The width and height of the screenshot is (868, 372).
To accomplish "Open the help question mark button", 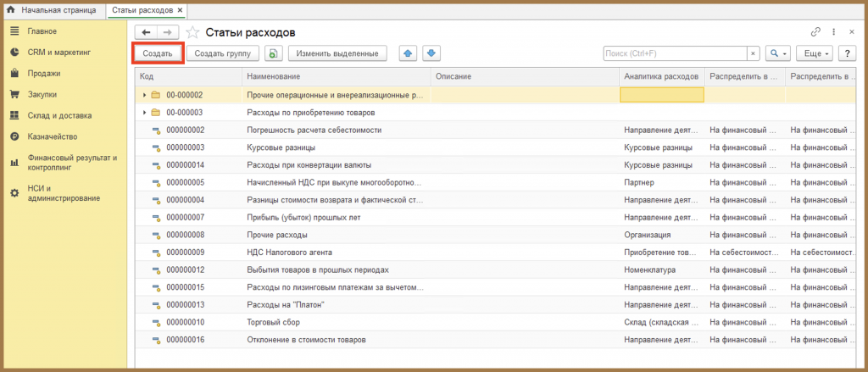I will tap(847, 53).
